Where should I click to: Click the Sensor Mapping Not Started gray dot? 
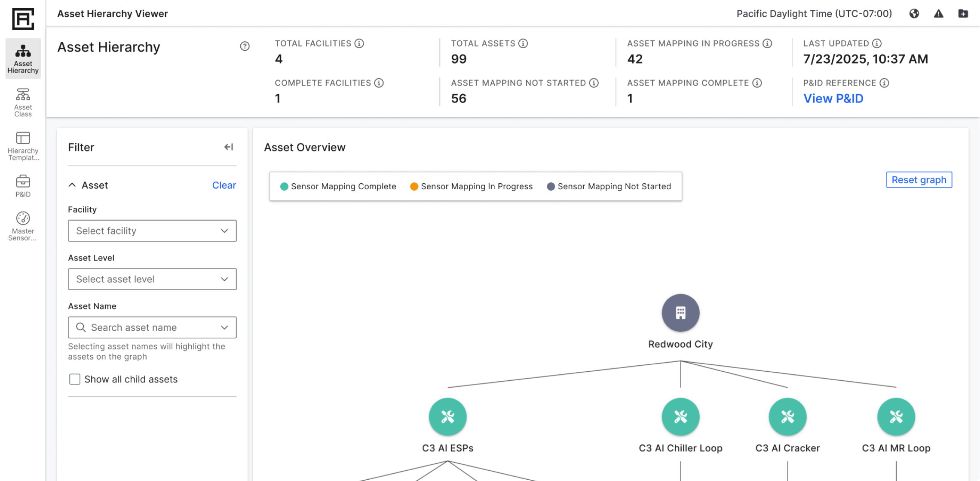[551, 186]
